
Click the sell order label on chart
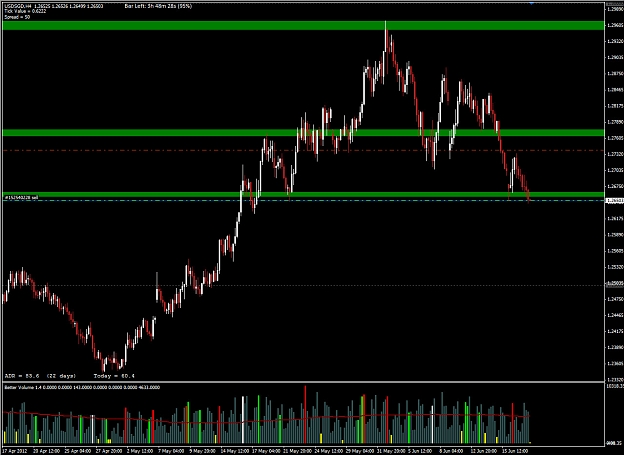pos(21,198)
